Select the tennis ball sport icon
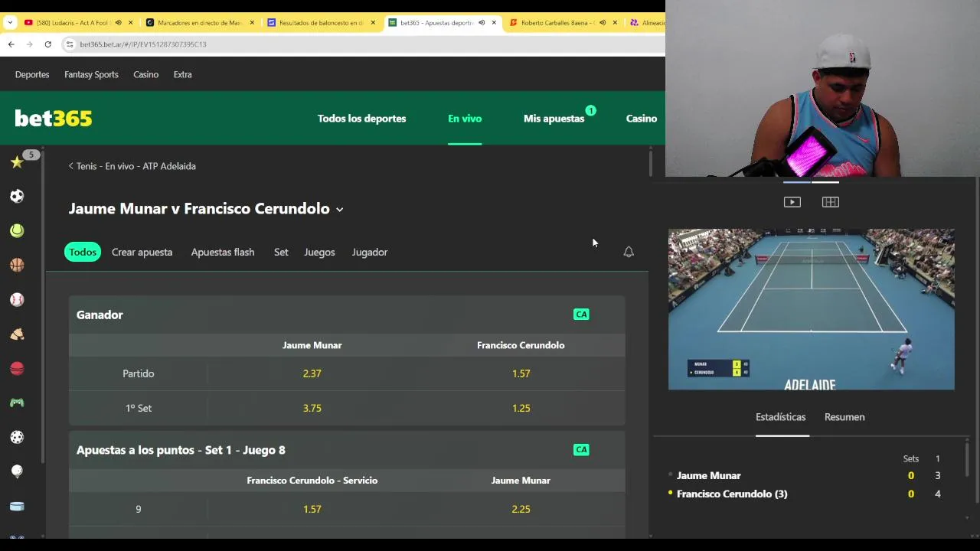Screen dimensions: 980x551 click(17, 231)
